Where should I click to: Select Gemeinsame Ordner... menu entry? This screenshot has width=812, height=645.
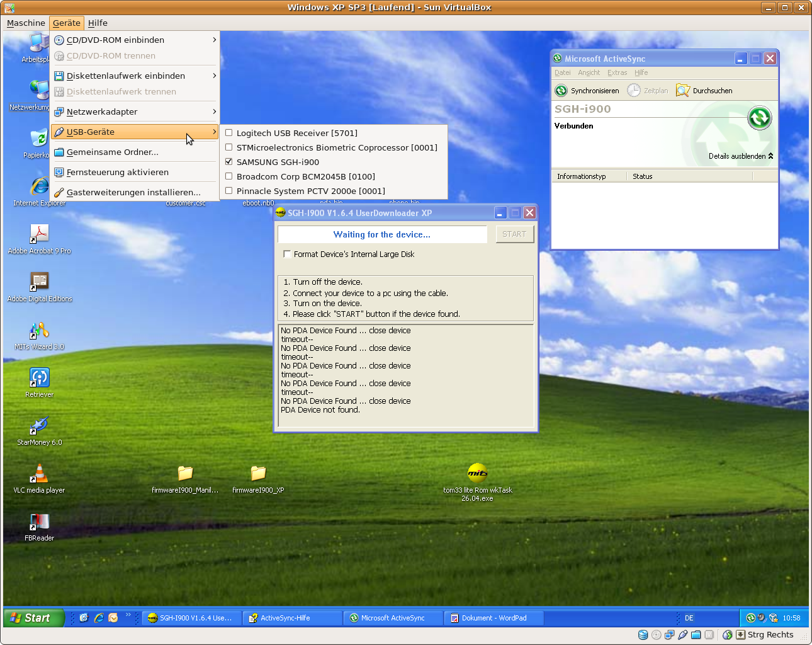click(x=135, y=152)
